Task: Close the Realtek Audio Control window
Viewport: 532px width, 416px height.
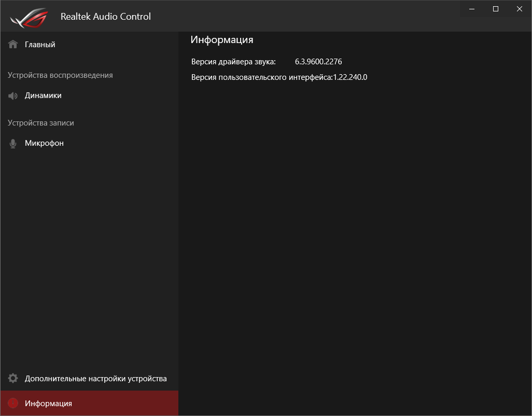Action: tap(520, 9)
